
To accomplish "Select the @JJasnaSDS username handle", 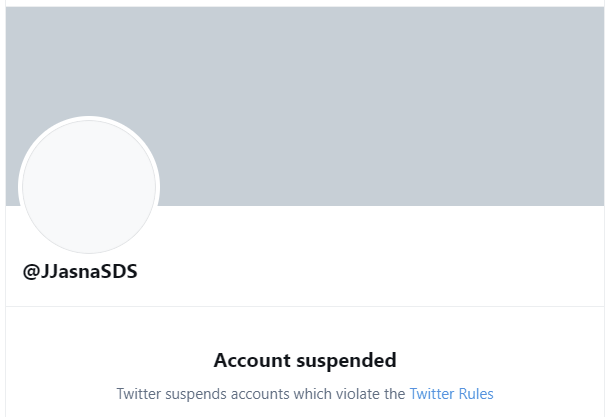I will point(80,271).
